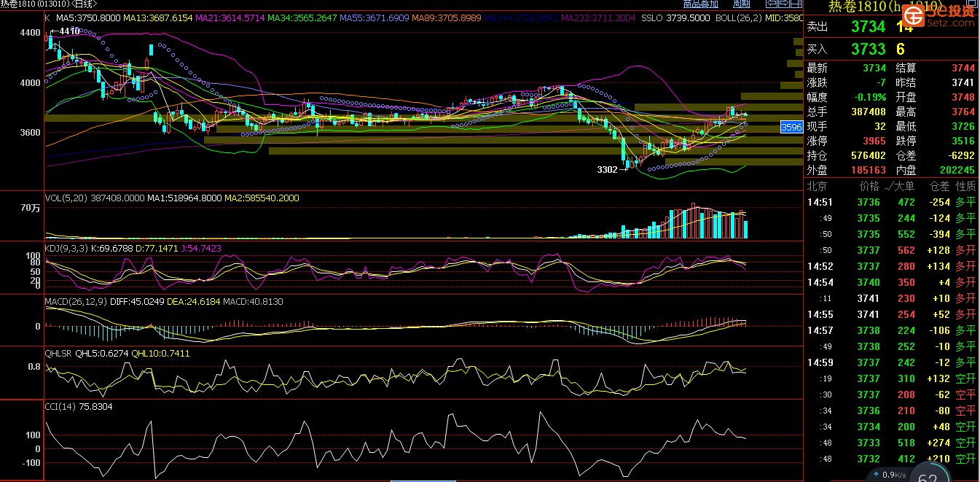Click the 跌停 limit-down value 3516

(963, 141)
